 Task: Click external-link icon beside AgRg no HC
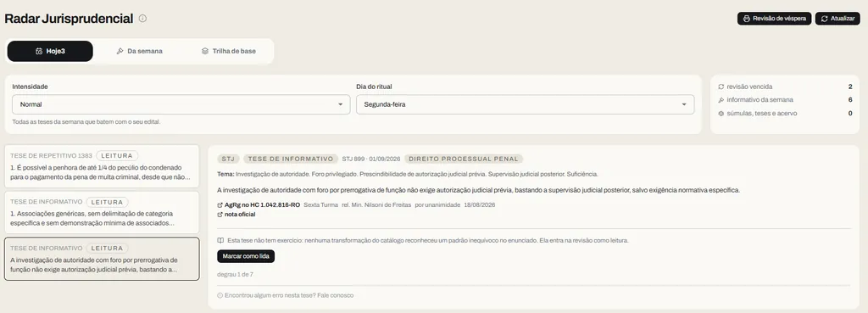[x=220, y=205]
